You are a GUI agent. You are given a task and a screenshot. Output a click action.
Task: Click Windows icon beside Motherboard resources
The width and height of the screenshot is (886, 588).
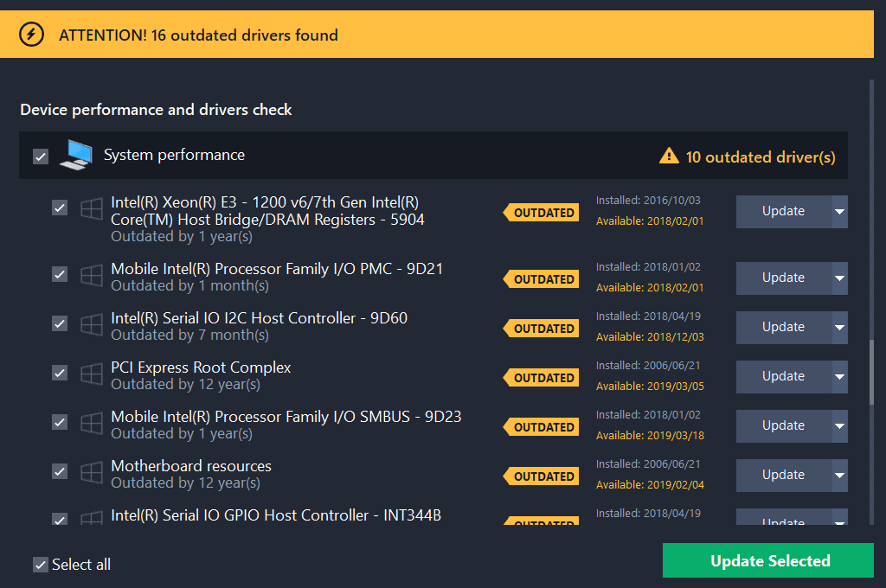[91, 472]
